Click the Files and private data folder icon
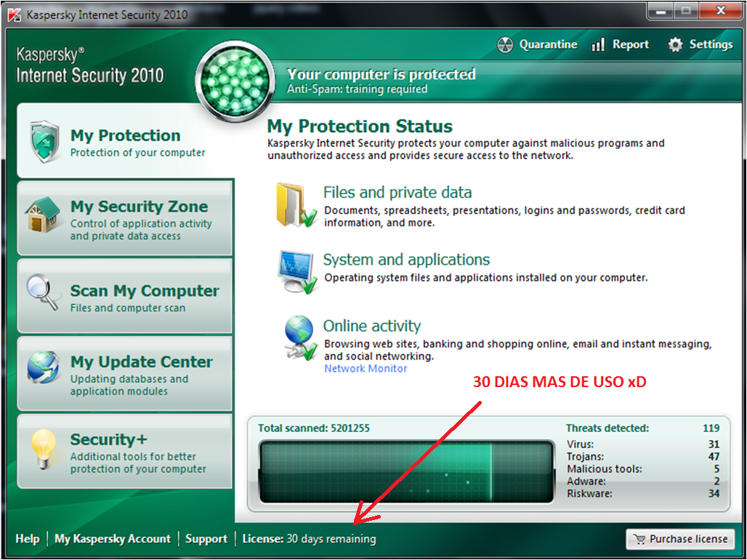 pyautogui.click(x=295, y=206)
